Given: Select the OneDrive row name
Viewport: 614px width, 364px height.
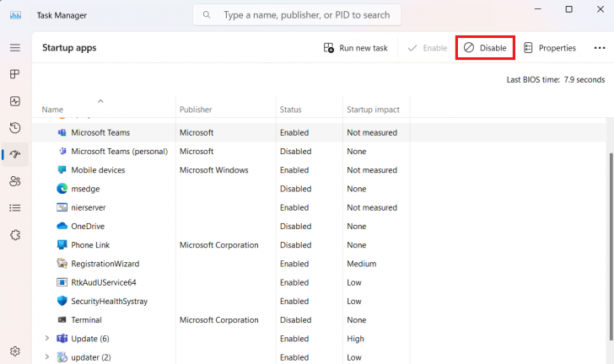Looking at the screenshot, I should click(x=88, y=226).
